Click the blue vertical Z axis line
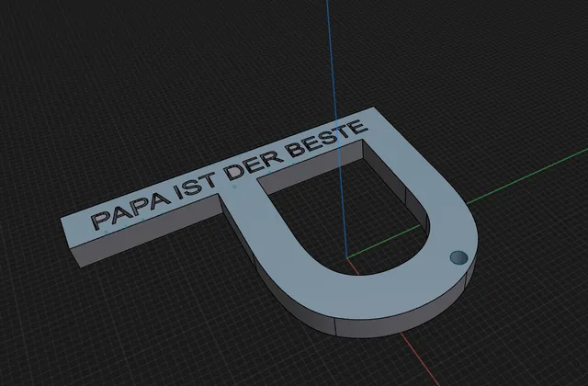 tap(336, 128)
